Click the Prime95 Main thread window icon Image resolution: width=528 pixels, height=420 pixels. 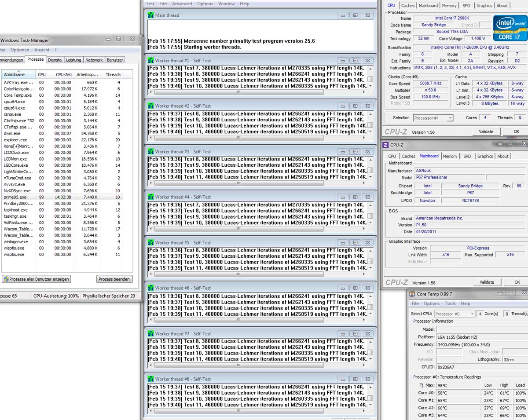click(x=151, y=15)
